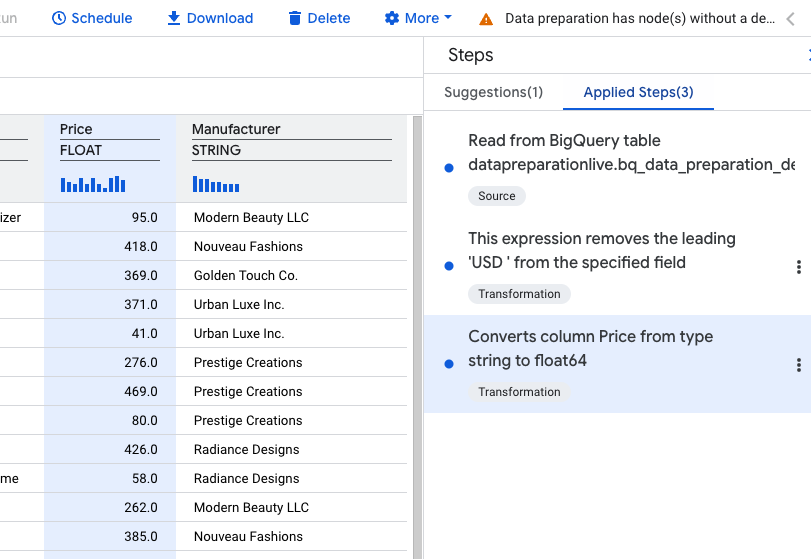Click the left chevron beside the warning message
The height and width of the screenshot is (559, 811).
click(790, 19)
